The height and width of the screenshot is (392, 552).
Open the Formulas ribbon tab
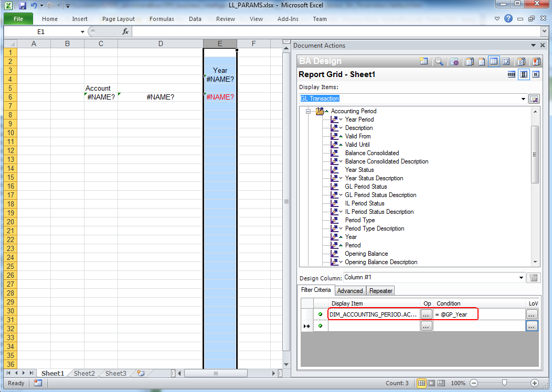162,19
